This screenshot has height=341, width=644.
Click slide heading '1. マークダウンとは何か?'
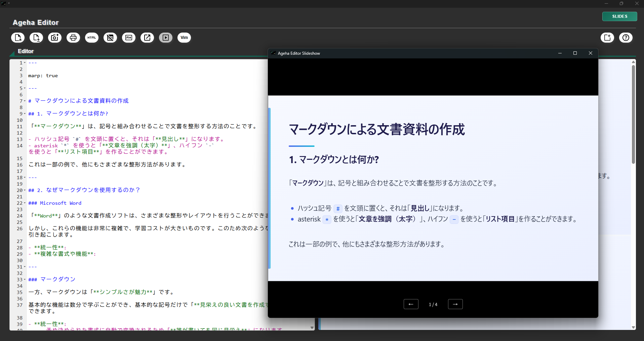(x=334, y=159)
